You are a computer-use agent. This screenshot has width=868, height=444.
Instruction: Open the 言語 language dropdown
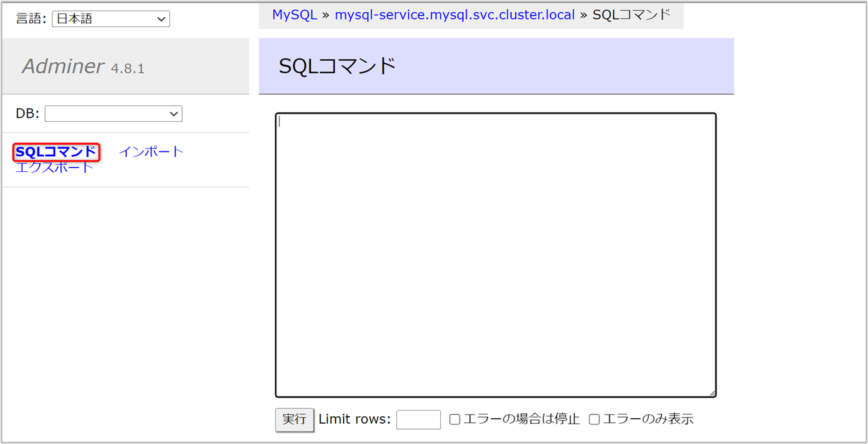point(111,19)
